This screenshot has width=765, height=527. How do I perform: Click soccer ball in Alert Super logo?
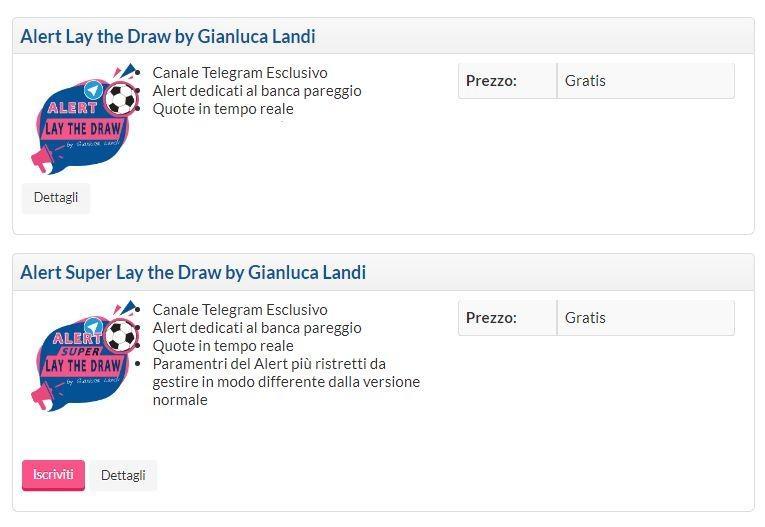click(x=121, y=335)
